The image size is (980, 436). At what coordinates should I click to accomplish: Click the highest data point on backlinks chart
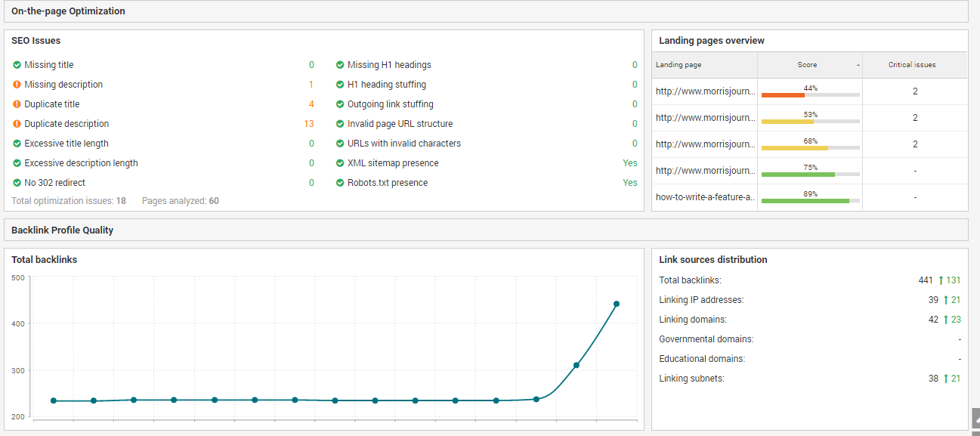pos(617,304)
